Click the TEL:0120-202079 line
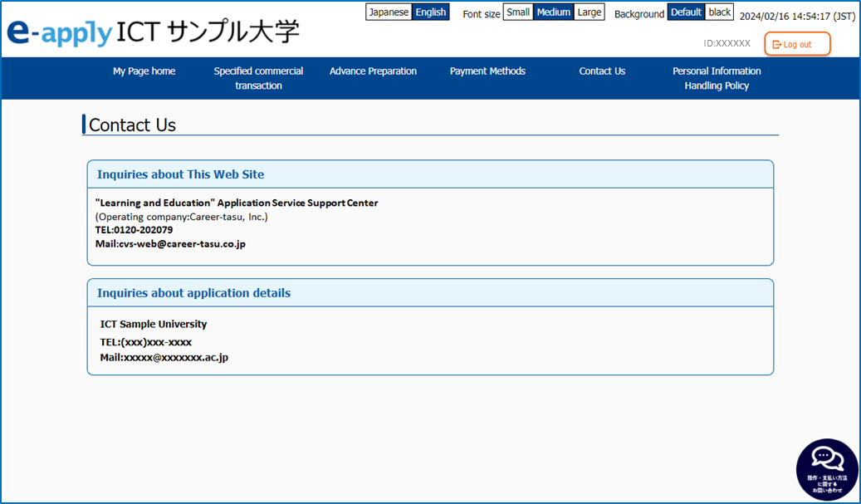 point(134,230)
